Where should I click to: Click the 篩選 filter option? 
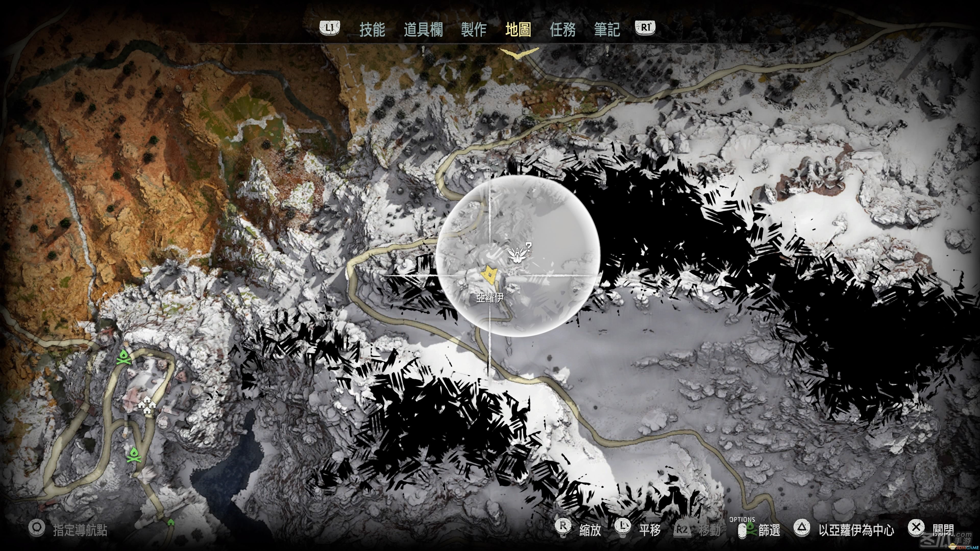769,530
